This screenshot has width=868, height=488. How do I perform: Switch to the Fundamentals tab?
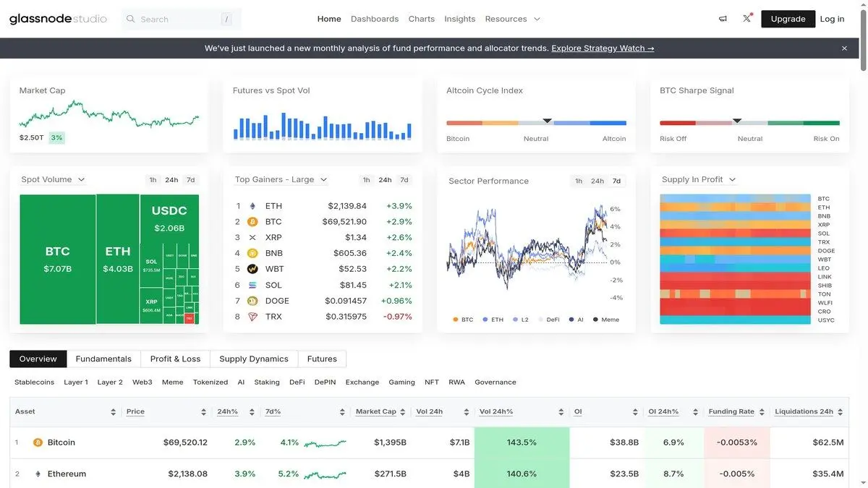[x=103, y=359]
